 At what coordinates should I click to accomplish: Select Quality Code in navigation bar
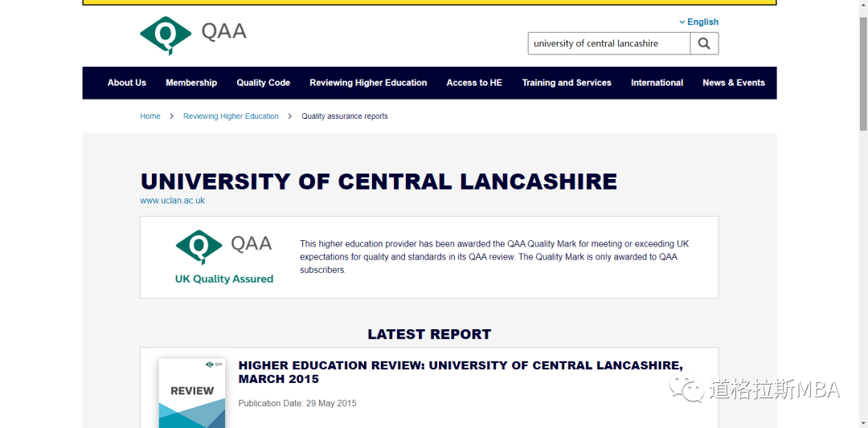(263, 83)
